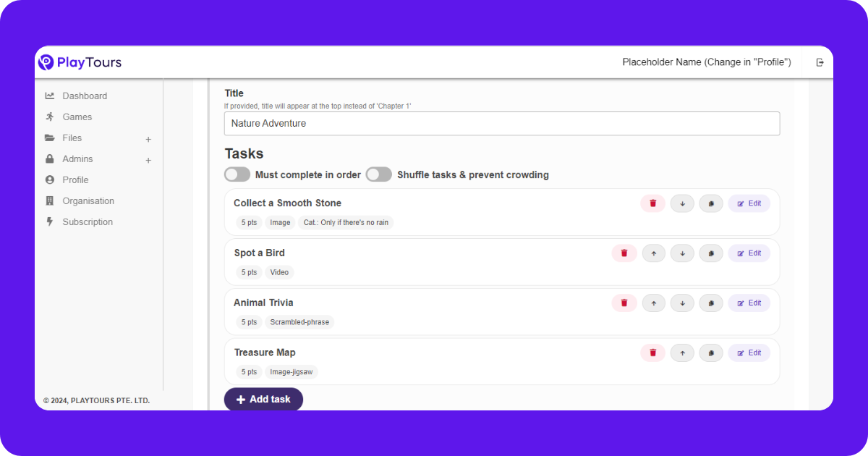Move Animal Trivia task down
Image resolution: width=868 pixels, height=456 pixels.
682,303
